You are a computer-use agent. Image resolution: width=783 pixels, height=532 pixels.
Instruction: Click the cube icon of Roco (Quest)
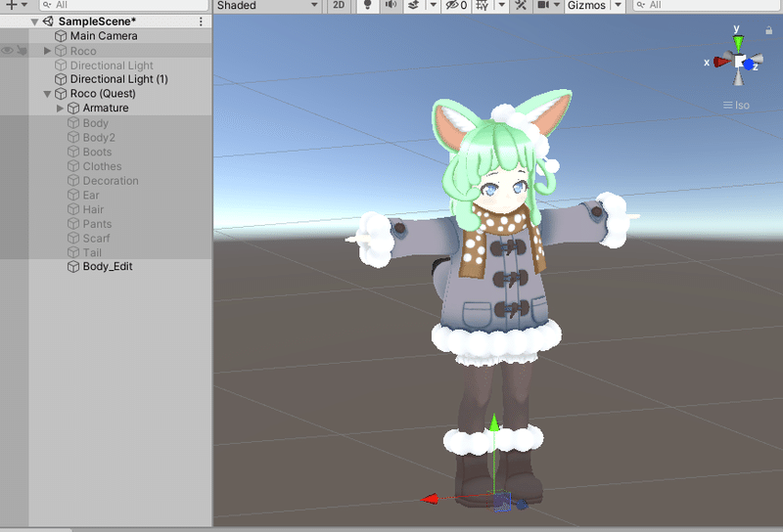pos(61,94)
